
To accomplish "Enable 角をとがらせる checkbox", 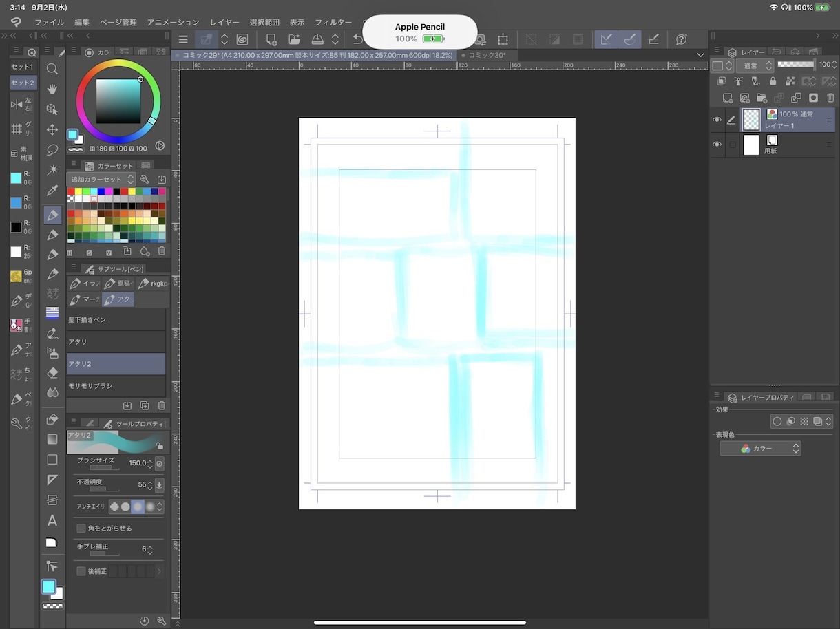I will [81, 528].
